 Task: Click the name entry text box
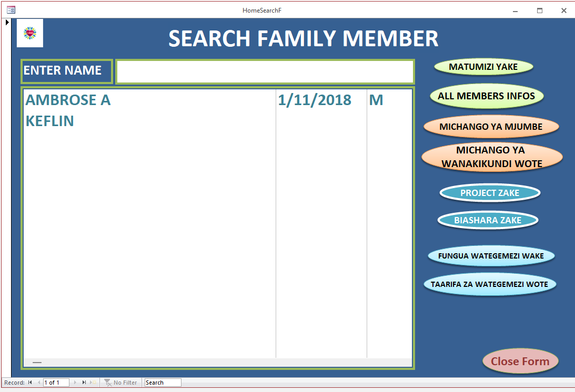[265, 72]
